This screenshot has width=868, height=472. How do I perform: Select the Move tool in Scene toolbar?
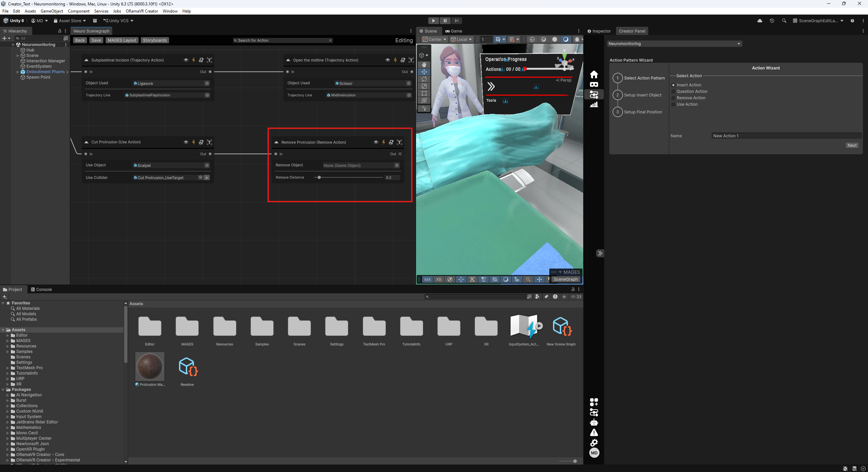coord(424,72)
